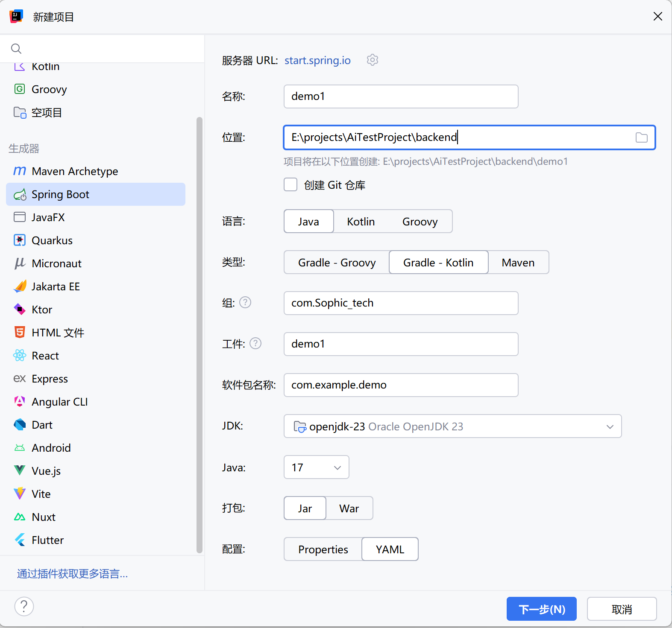672x628 pixels.
Task: Click the Vue.js icon
Action: coord(20,470)
